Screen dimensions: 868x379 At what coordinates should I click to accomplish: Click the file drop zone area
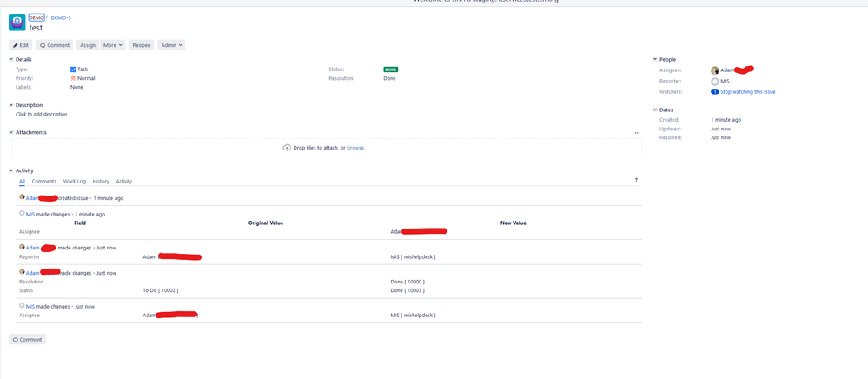pos(327,148)
